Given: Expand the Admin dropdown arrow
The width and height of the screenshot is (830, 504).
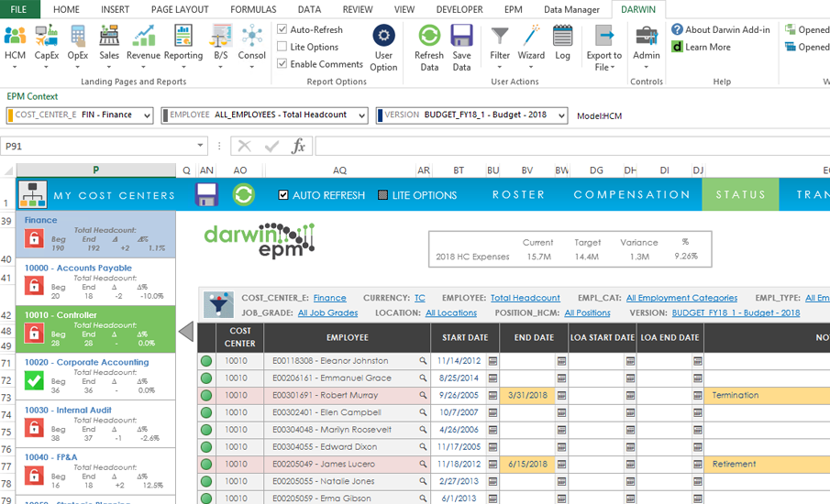Looking at the screenshot, I should 647,67.
